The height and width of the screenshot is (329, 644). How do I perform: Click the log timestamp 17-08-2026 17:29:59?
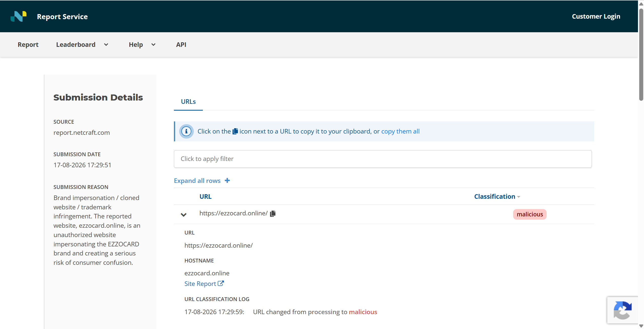tap(214, 312)
